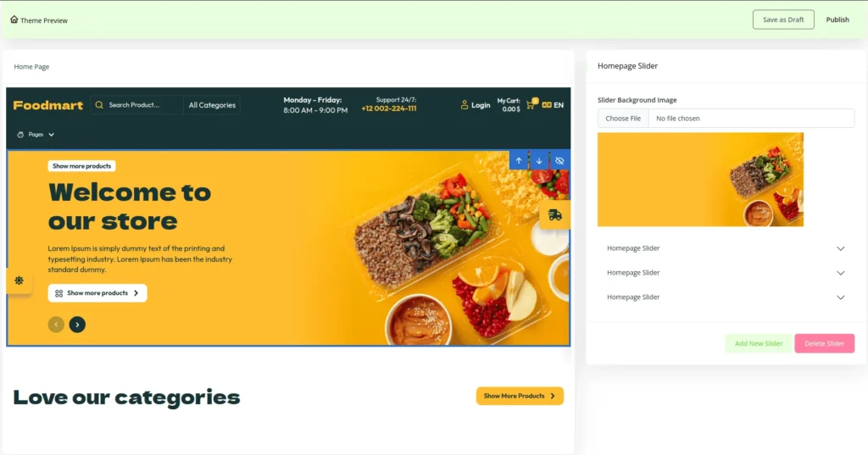Switch language using the EN selector
The width and height of the screenshot is (868, 455).
553,104
